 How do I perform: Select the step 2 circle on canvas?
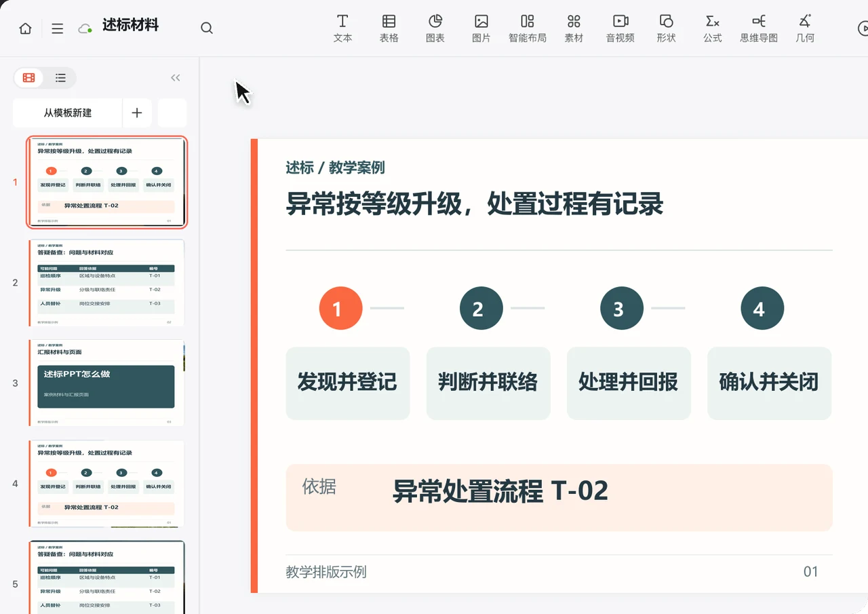click(481, 309)
